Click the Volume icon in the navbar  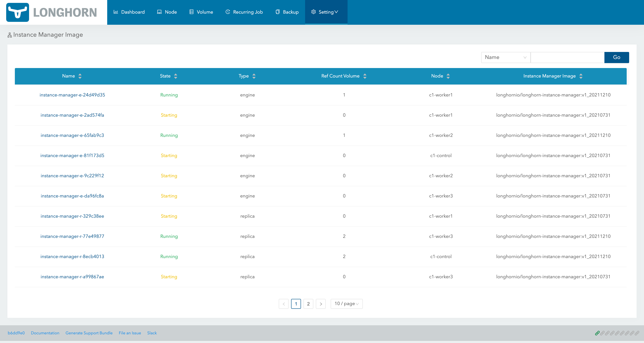point(191,12)
